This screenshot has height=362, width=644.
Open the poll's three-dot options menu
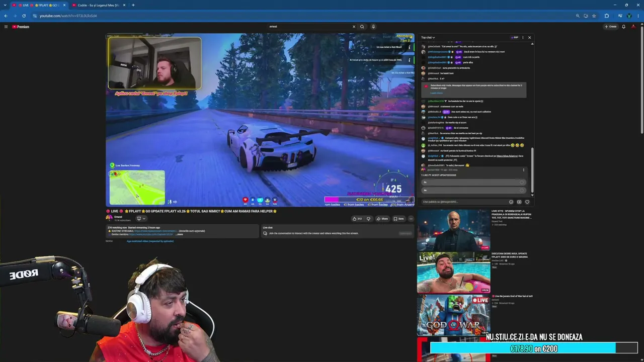tap(523, 170)
